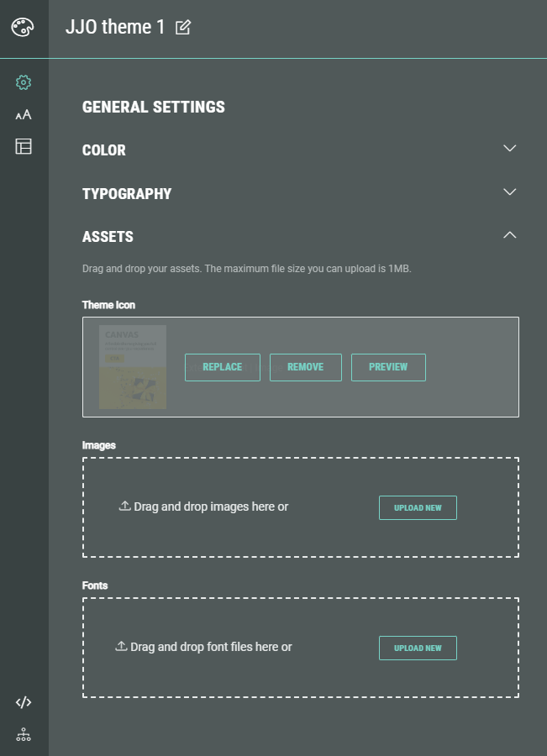Open hierarchy tree icon in sidebar
The height and width of the screenshot is (756, 547).
coord(24,734)
